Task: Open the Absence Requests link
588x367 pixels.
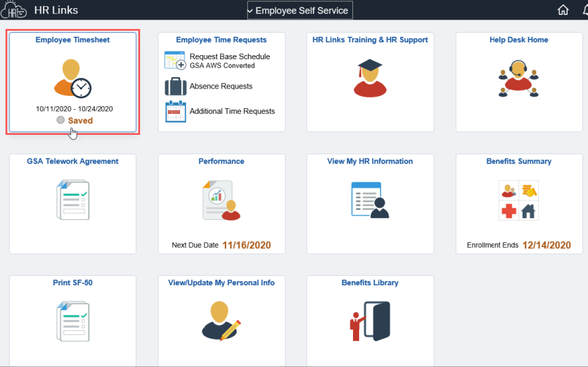Action: click(x=221, y=86)
